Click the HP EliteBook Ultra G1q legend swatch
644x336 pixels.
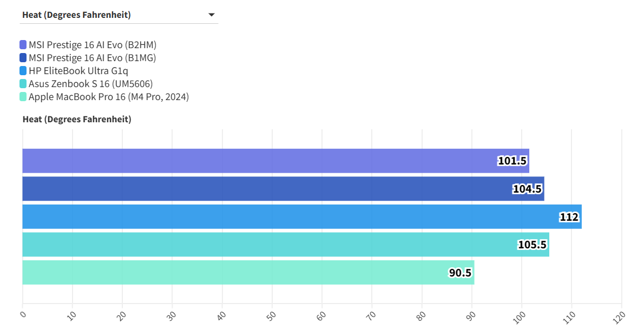click(x=23, y=71)
